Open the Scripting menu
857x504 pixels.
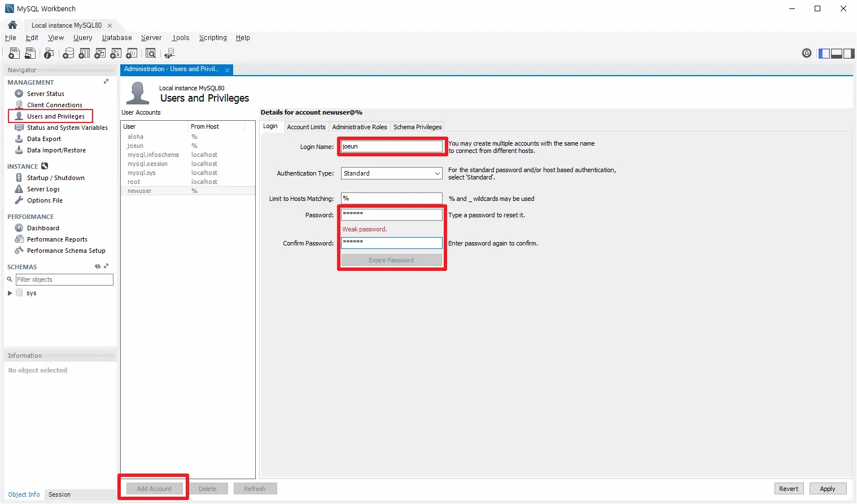click(213, 38)
